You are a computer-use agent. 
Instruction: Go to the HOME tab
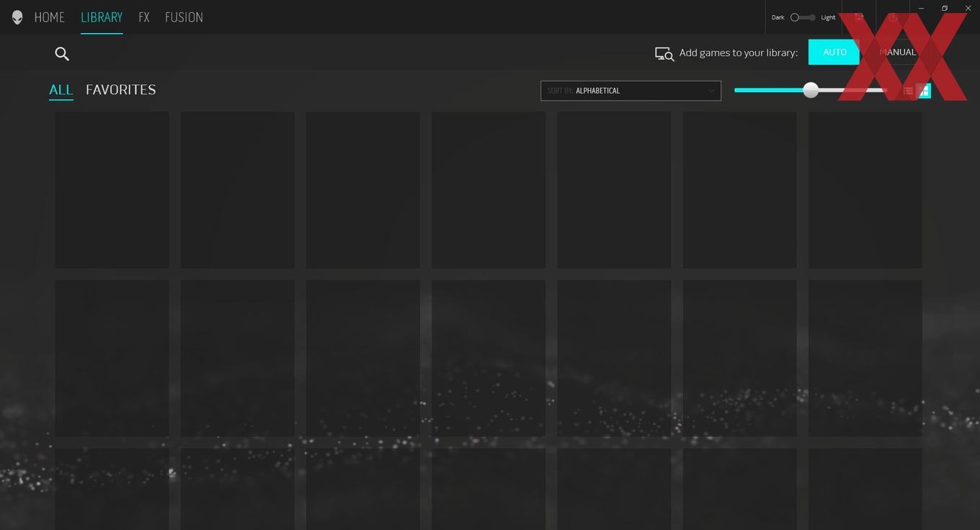pyautogui.click(x=50, y=17)
